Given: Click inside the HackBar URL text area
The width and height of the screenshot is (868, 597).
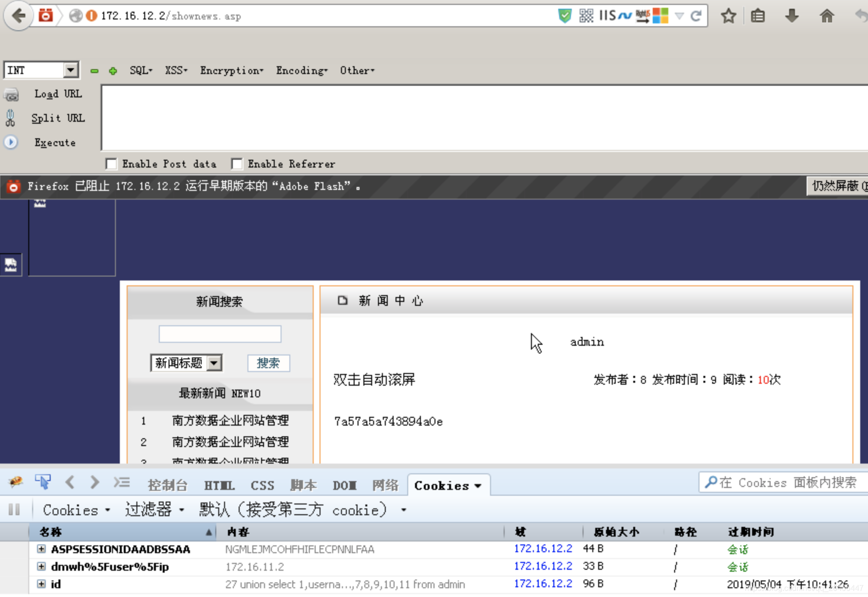Looking at the screenshot, I should 484,117.
